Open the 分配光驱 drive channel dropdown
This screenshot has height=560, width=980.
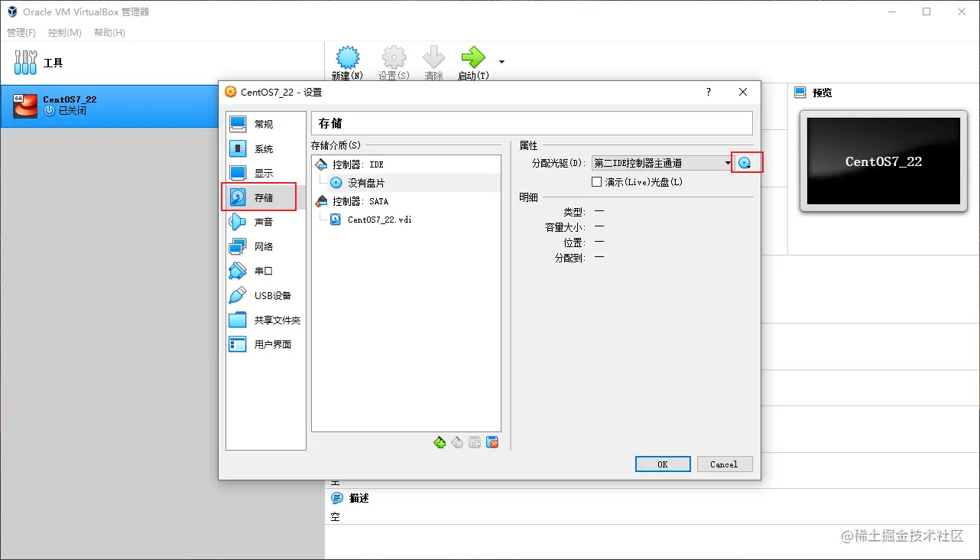663,163
